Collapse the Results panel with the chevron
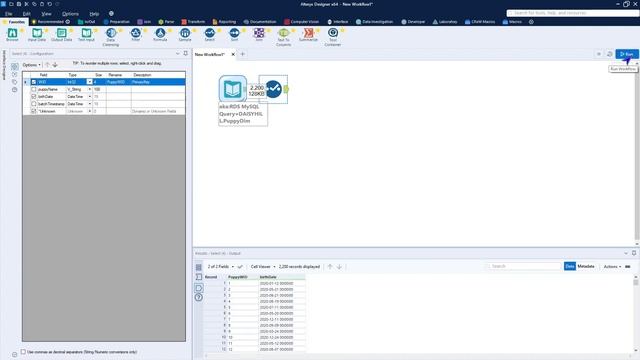The width and height of the screenshot is (640, 360). pos(626,253)
